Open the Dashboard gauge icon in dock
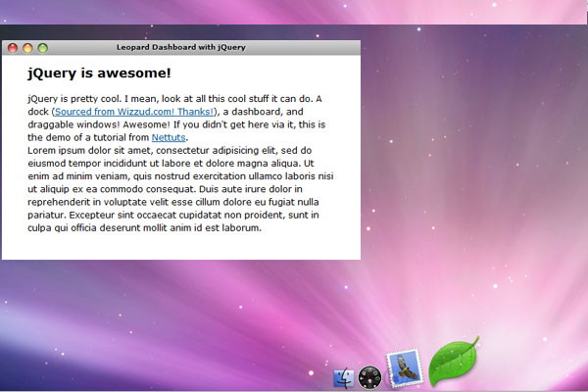Image resolution: width=588 pixels, height=392 pixels. 369,377
